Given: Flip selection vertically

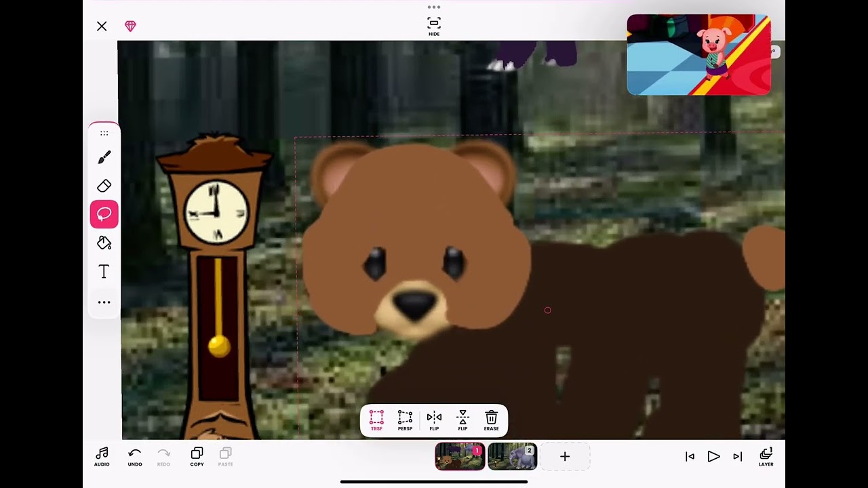Looking at the screenshot, I should click(462, 420).
